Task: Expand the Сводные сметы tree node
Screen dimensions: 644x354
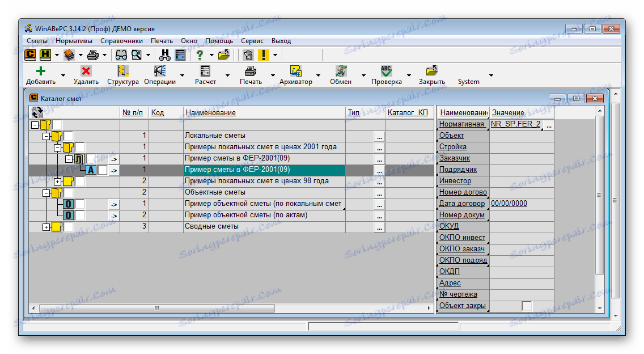Action: tap(46, 227)
